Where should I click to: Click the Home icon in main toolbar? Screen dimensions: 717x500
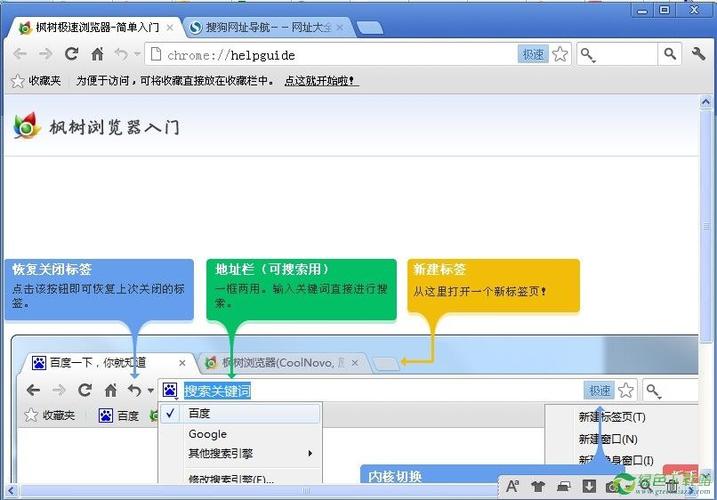tap(97, 54)
